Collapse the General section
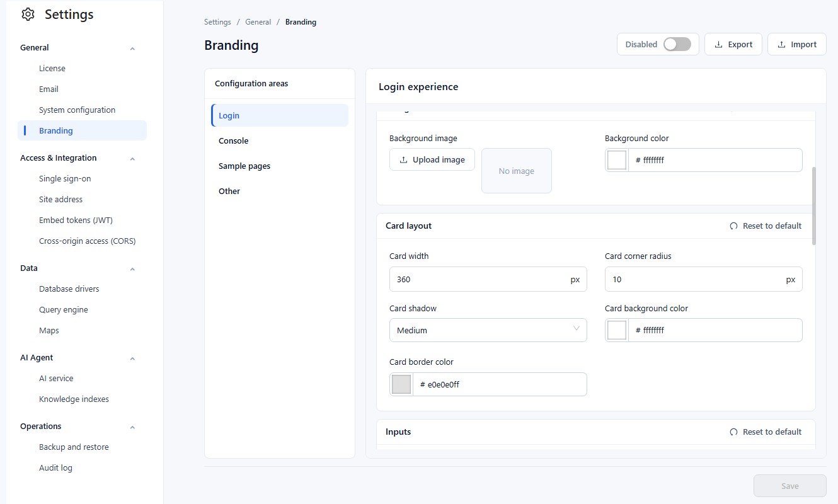 point(132,49)
